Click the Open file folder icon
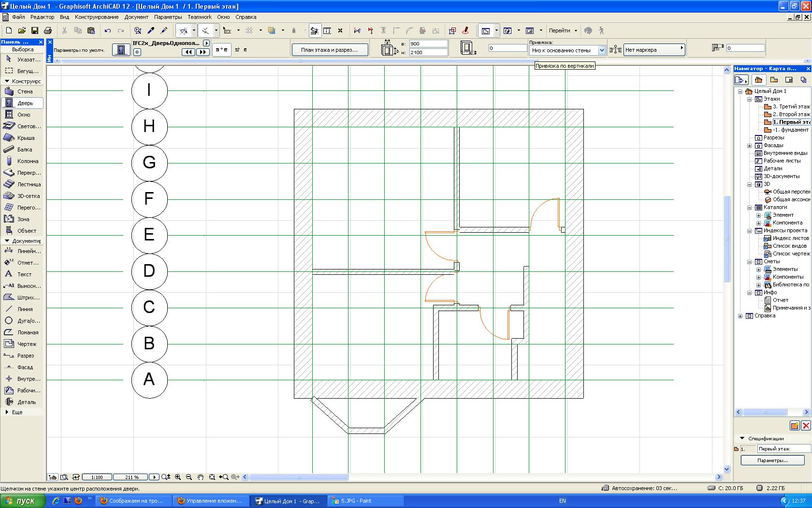 point(22,30)
